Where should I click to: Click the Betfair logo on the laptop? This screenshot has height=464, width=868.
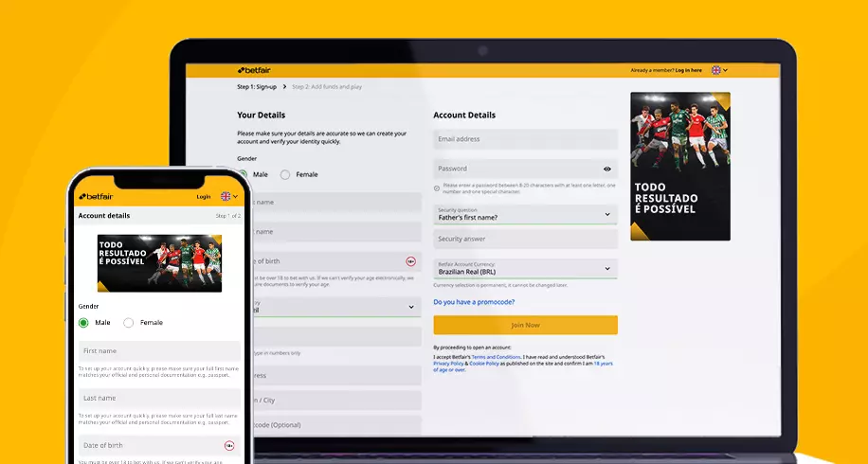pos(254,70)
